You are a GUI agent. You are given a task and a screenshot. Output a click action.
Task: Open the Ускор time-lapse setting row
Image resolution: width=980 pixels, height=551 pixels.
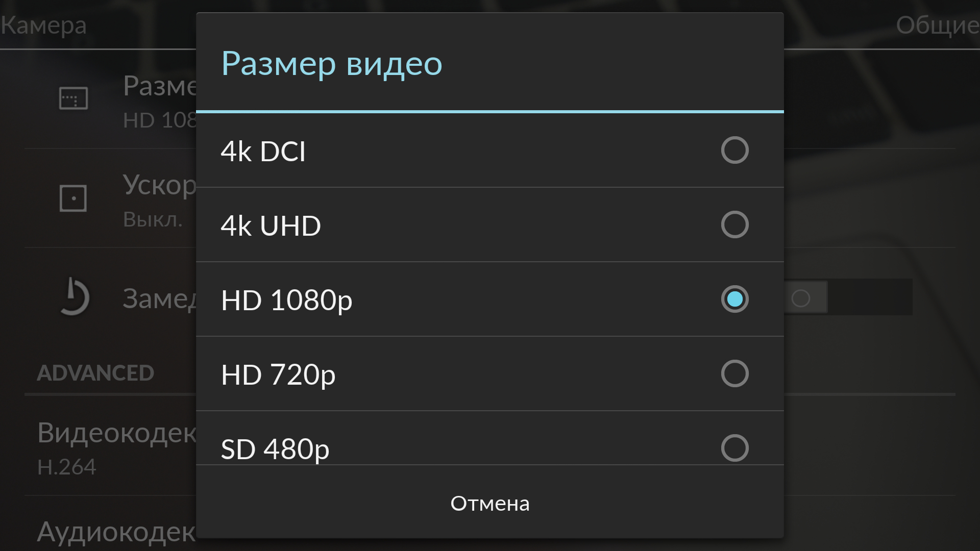coord(159,199)
